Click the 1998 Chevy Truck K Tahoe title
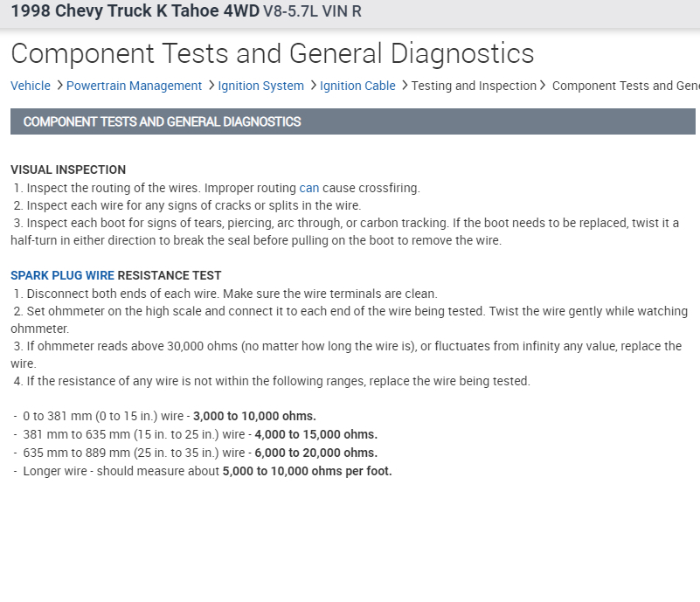The image size is (700, 602). (135, 11)
